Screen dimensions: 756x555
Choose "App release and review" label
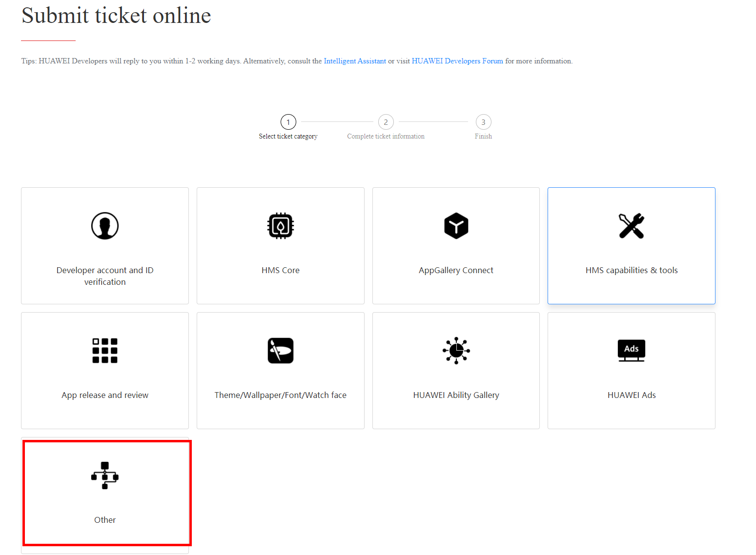pos(105,395)
